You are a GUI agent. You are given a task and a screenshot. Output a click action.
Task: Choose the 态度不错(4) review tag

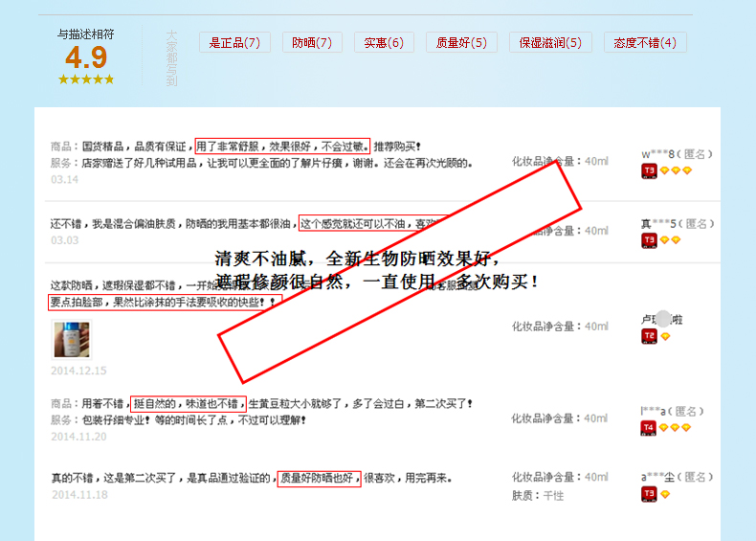[x=645, y=43]
